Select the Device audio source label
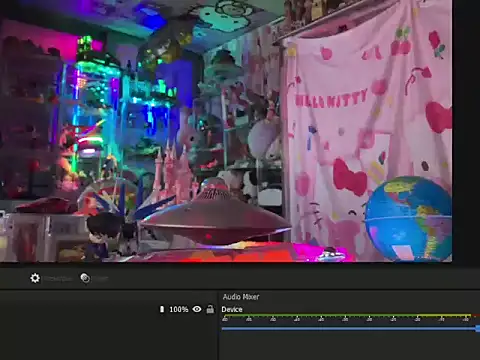This screenshot has width=480, height=360. point(232,309)
